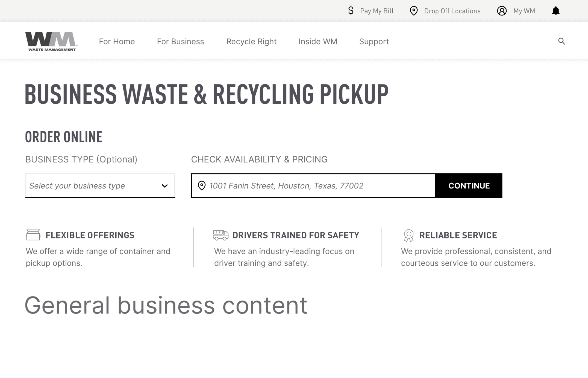Open the Support menu

coord(374,41)
